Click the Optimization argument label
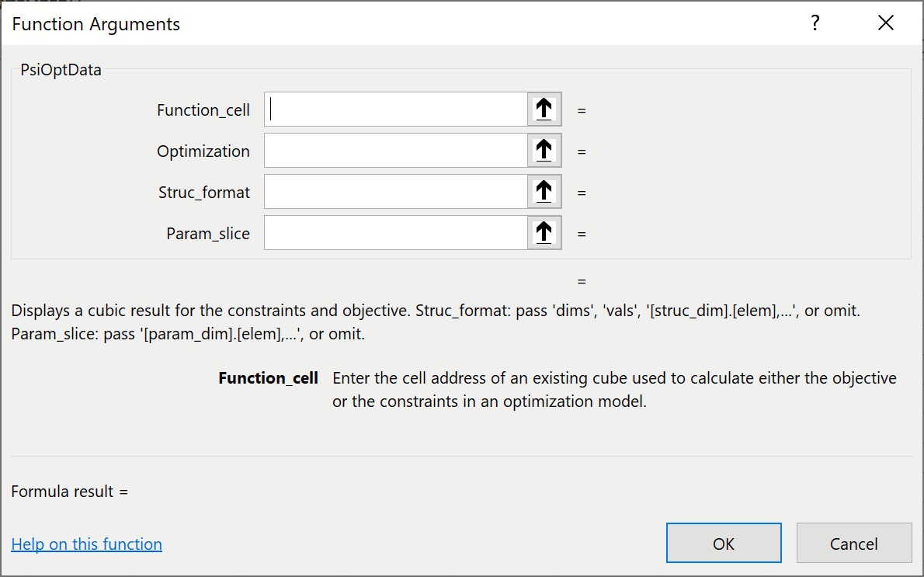Viewport: 924px width, 577px height. click(x=203, y=151)
